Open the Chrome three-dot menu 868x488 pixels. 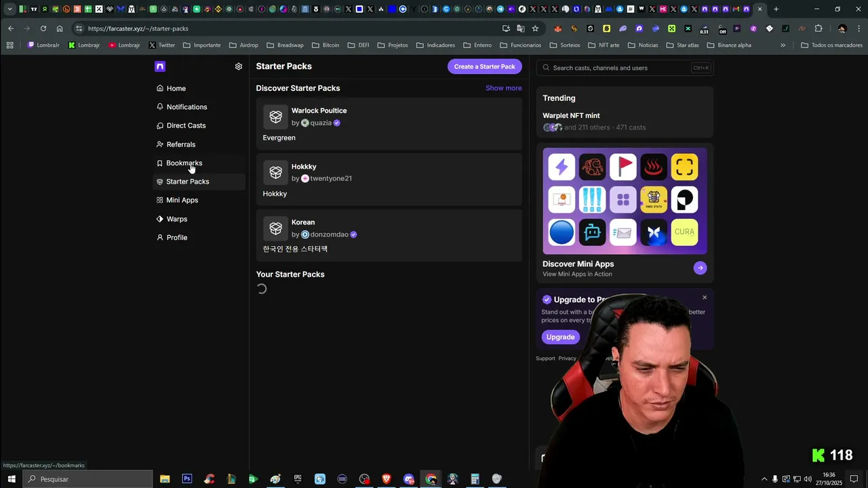(x=859, y=28)
